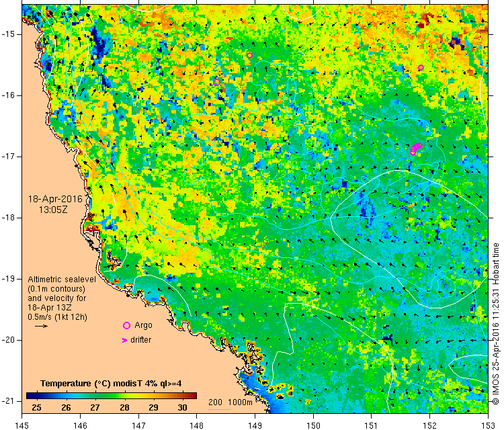Click the longitude axis label '149'
The image size is (504, 430).
255,425
